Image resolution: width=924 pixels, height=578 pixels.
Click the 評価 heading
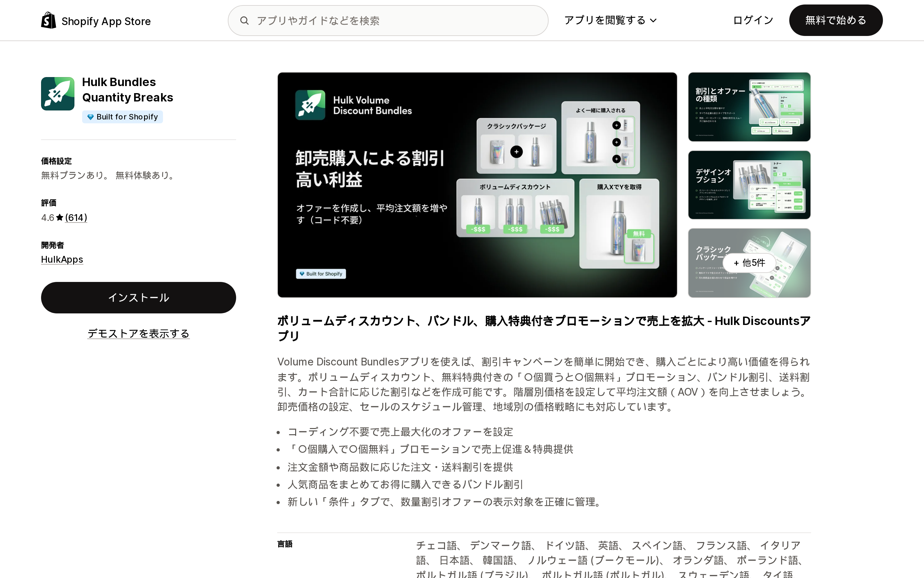pos(49,203)
